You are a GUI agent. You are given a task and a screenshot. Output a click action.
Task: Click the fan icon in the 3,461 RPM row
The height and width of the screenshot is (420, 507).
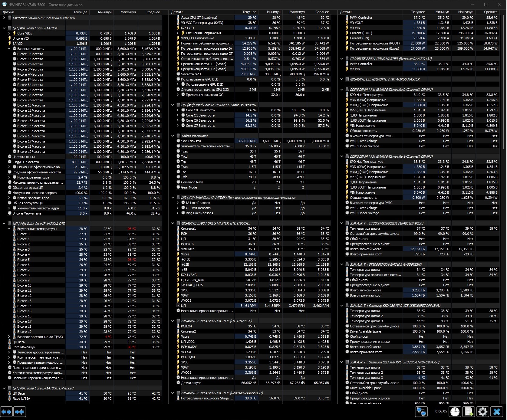[x=178, y=306]
